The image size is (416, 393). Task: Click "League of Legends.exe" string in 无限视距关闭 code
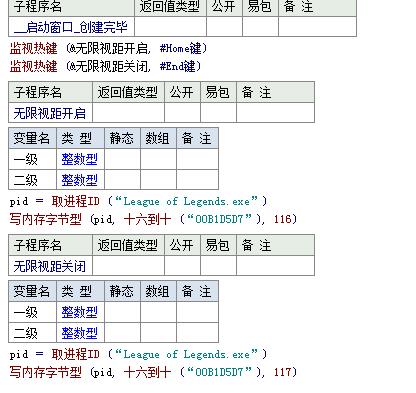(187, 354)
